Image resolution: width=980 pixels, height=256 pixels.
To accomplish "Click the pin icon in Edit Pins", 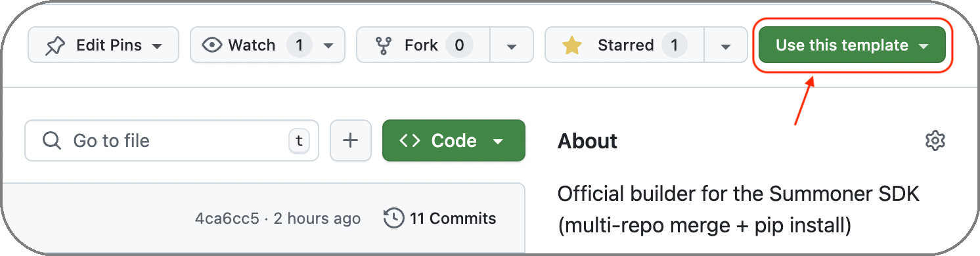I will tap(55, 45).
